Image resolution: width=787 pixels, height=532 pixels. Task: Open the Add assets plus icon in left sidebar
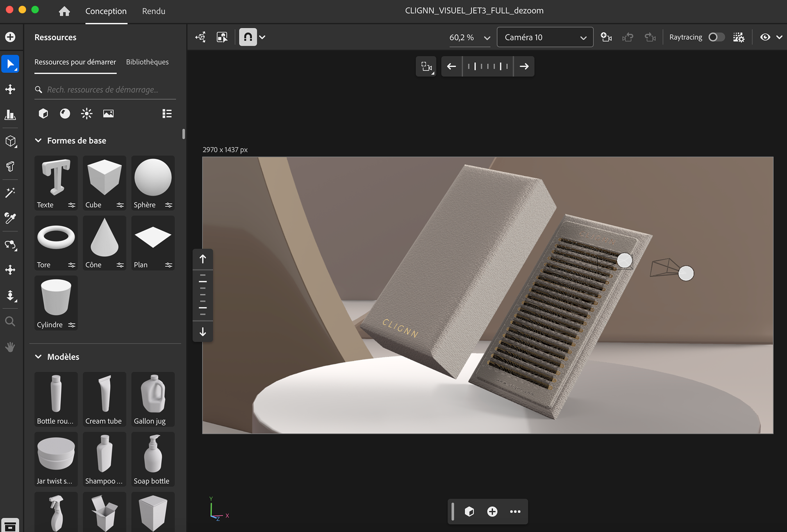point(10,37)
